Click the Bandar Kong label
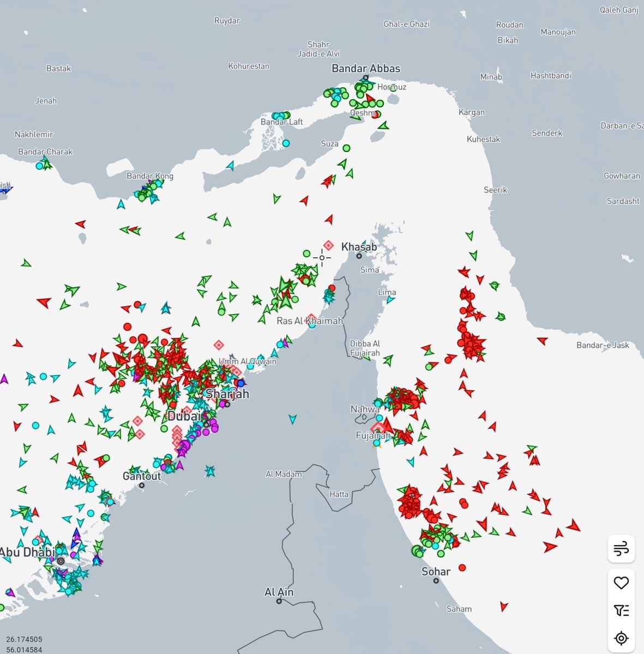Screen dimensions: 644x654 click(x=150, y=176)
